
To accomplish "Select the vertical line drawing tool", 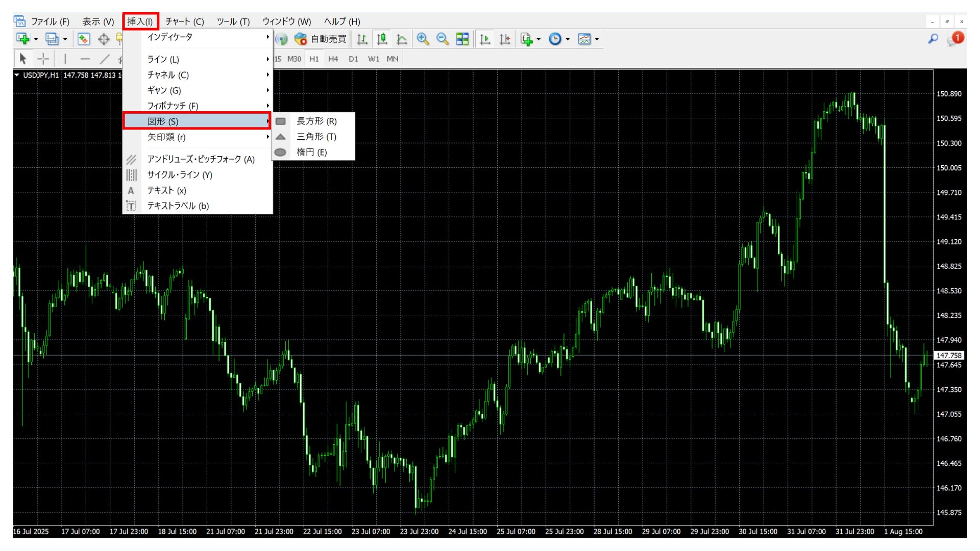I will click(65, 59).
